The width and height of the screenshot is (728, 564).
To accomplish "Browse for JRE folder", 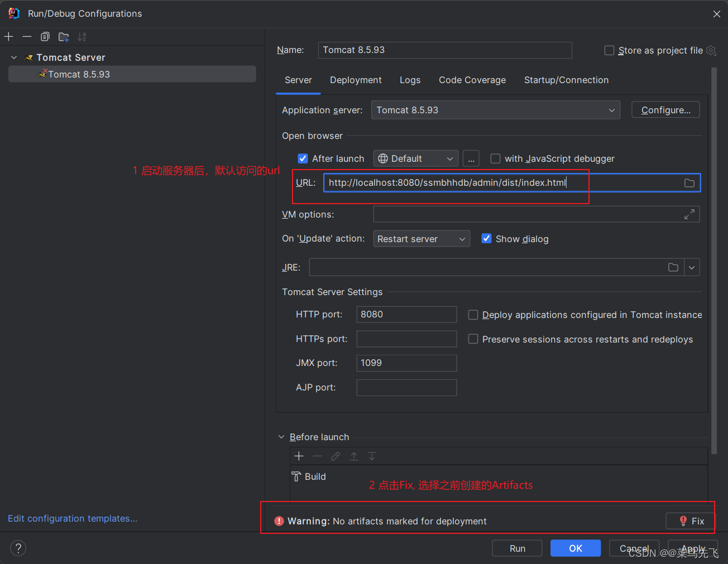I will pyautogui.click(x=673, y=267).
